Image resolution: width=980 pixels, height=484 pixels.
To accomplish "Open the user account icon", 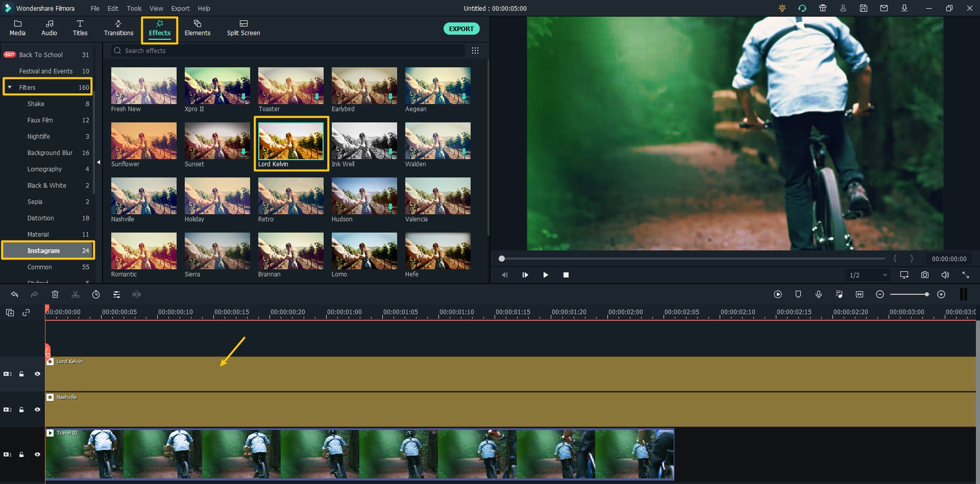I will pos(843,8).
